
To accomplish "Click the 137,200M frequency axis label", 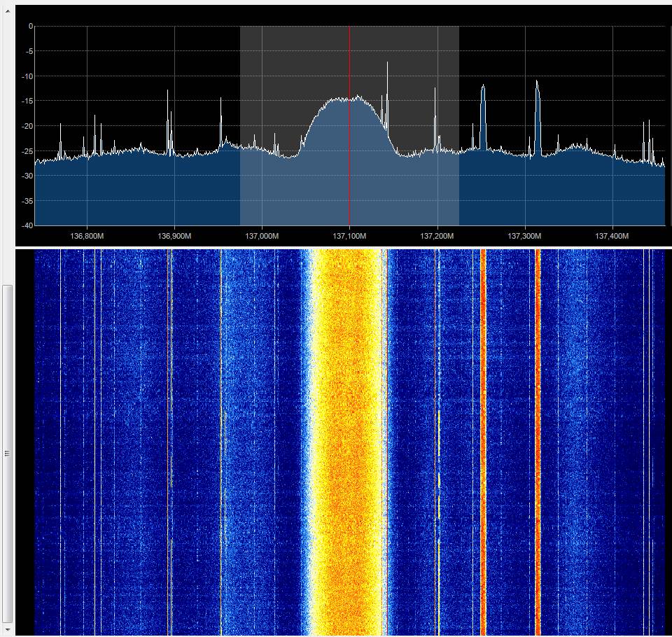I will [x=437, y=236].
